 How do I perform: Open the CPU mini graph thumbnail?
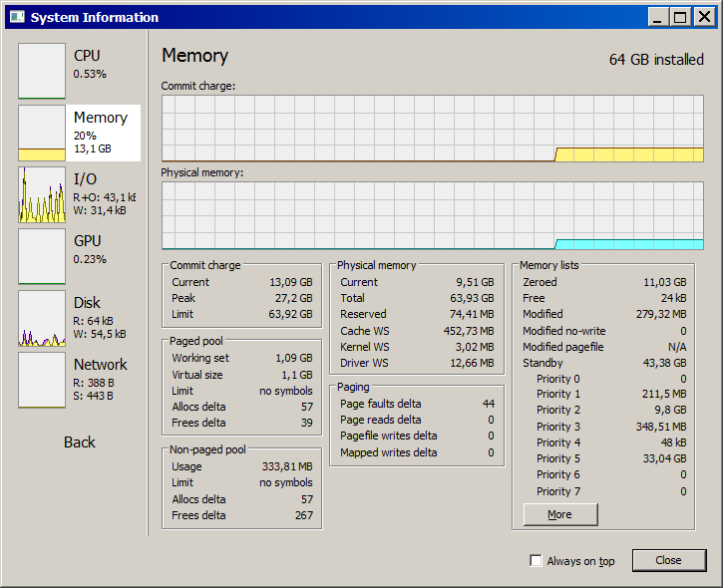[42, 71]
